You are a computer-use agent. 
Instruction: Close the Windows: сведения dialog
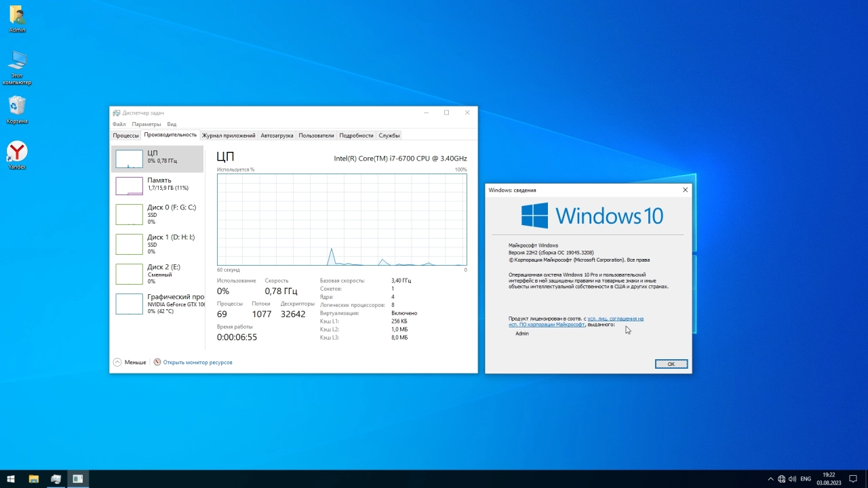pyautogui.click(x=685, y=190)
